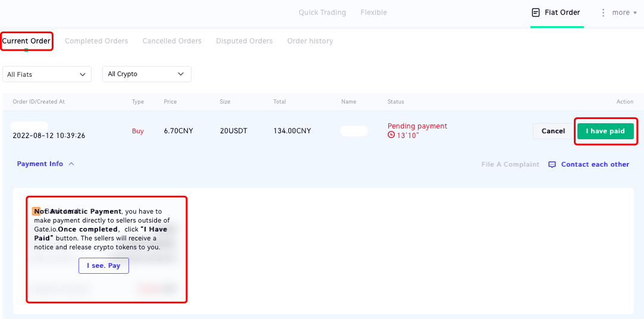
Task: Open the Completed Orders tab
Action: [96, 41]
